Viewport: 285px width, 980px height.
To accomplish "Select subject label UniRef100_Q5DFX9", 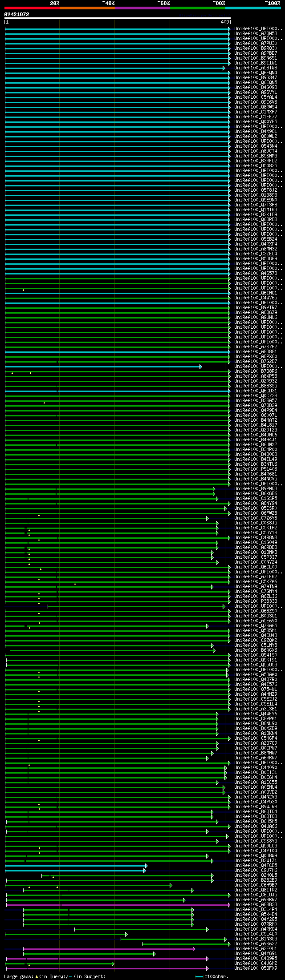I will pyautogui.click(x=256, y=968).
